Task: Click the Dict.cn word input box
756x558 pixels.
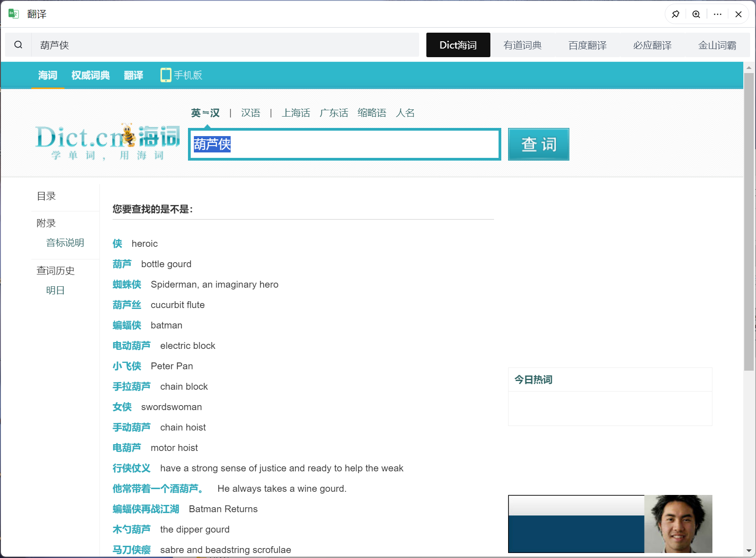Action: [345, 144]
